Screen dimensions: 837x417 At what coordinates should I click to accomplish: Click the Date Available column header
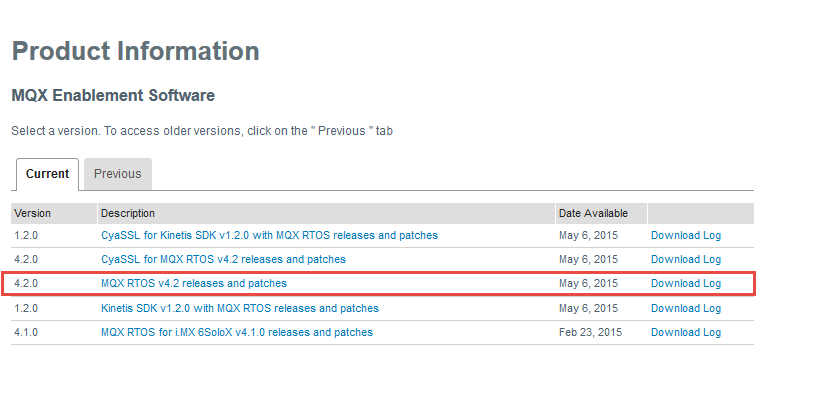(x=593, y=213)
